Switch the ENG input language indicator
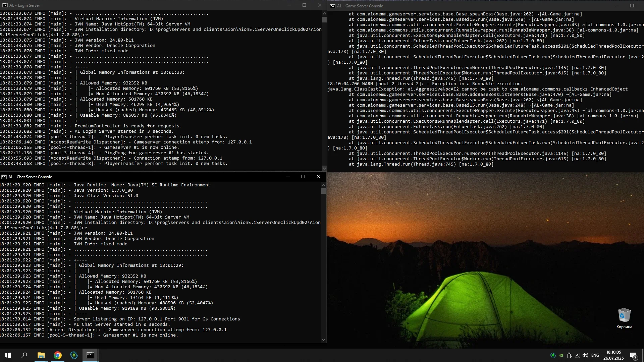This screenshot has width=644, height=362. click(595, 355)
